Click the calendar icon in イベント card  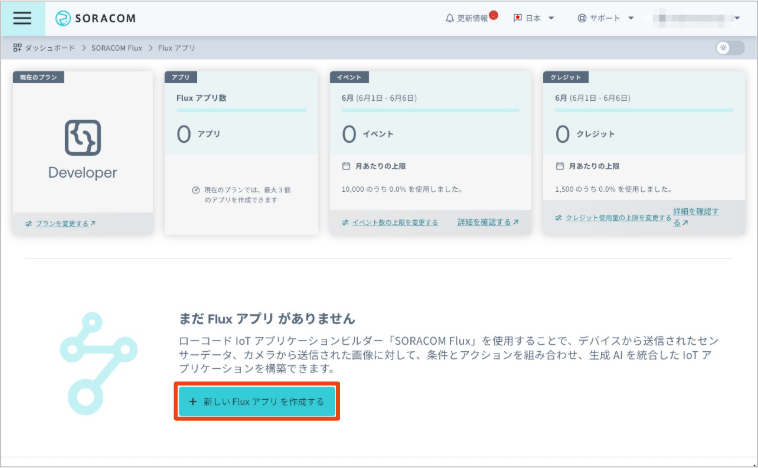click(346, 166)
